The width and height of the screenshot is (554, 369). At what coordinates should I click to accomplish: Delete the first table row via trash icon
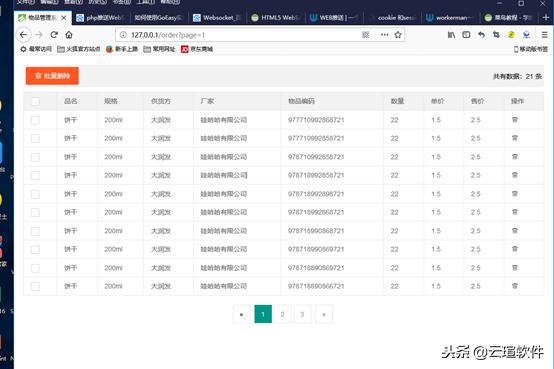click(x=515, y=120)
